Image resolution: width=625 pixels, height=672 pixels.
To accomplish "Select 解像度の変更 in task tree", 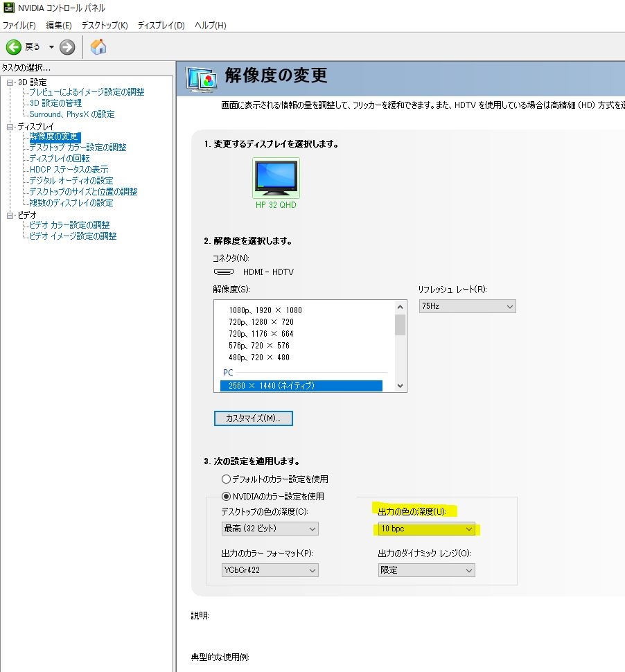I will [x=54, y=136].
